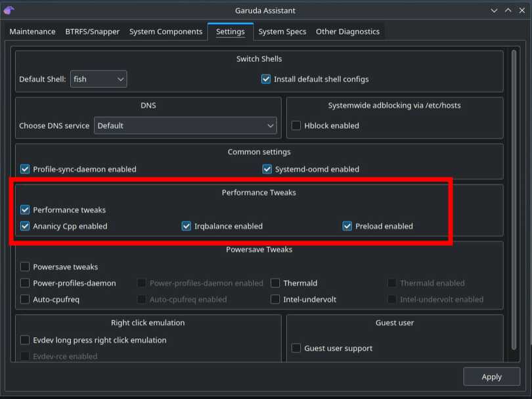
Task: Click the Powersave Tweaks group title
Action: [x=259, y=250]
